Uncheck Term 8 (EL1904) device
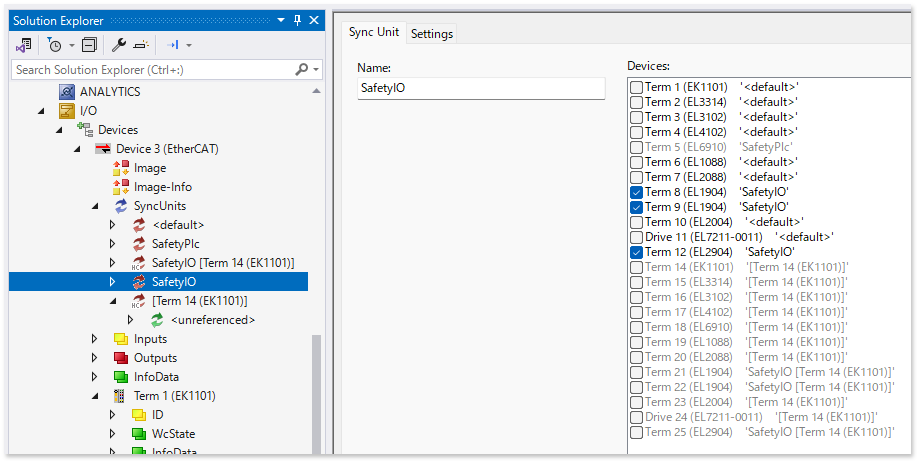 click(636, 192)
